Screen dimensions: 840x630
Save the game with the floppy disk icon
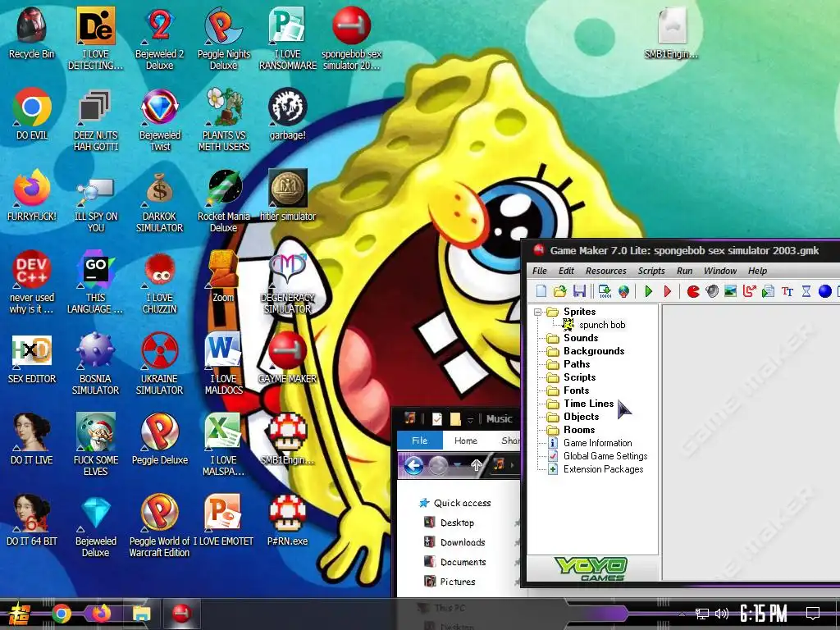click(x=579, y=291)
